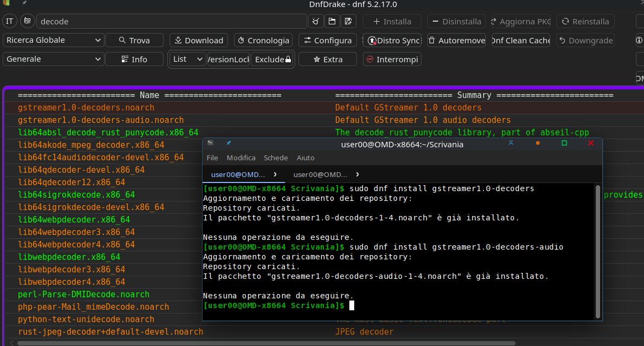644x346 pixels.
Task: Click the Exclude lock button
Action: (272, 59)
